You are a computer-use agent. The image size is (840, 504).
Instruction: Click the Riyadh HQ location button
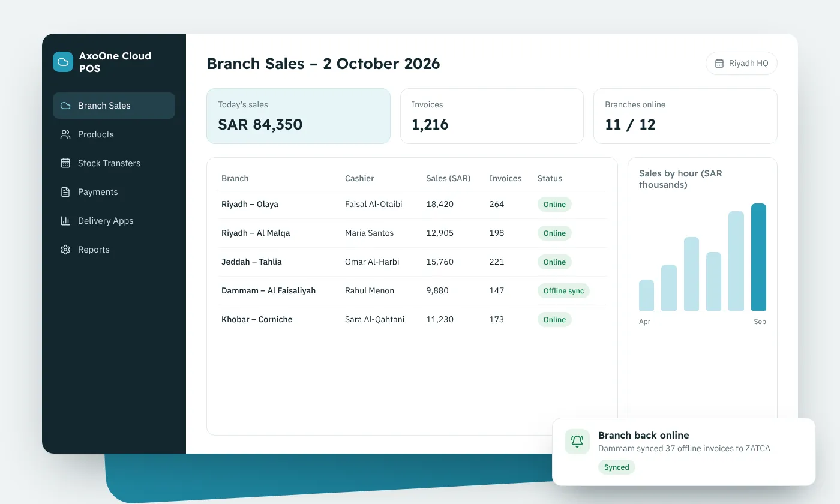(742, 64)
